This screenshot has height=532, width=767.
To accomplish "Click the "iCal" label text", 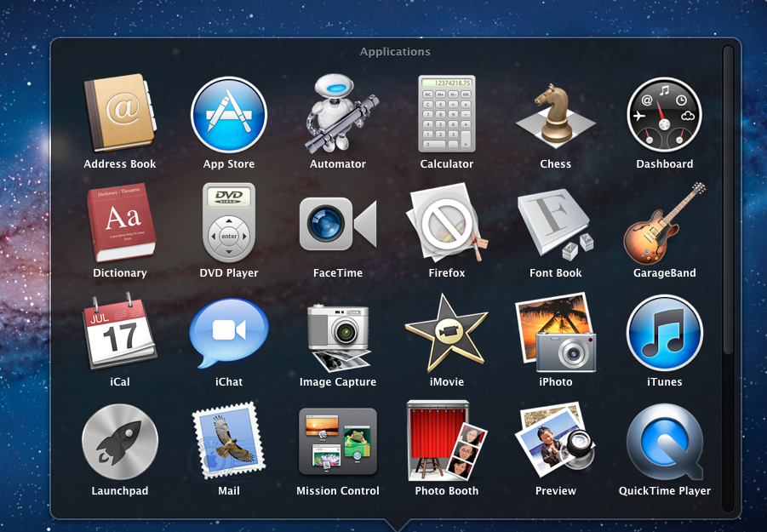I will tap(120, 382).
